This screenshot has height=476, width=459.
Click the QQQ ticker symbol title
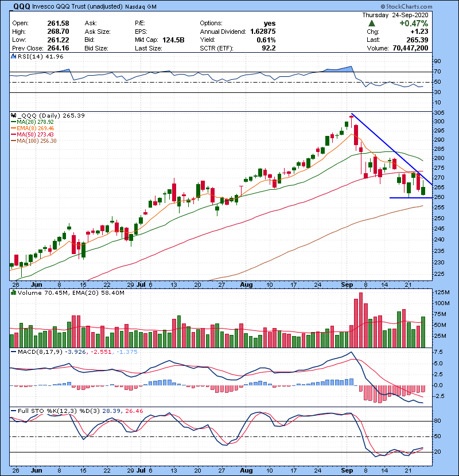pyautogui.click(x=22, y=6)
